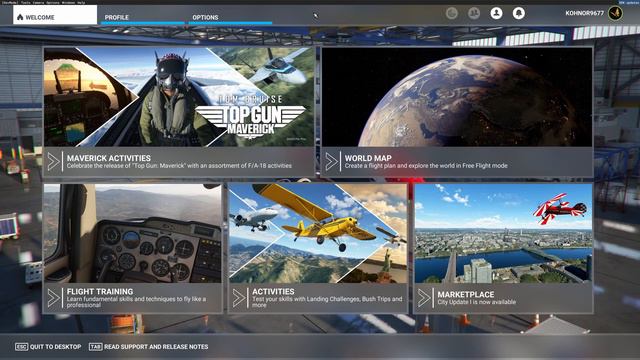Open the Options menu in developer bar
Screen dimensions: 640x360
tap(53, 2)
